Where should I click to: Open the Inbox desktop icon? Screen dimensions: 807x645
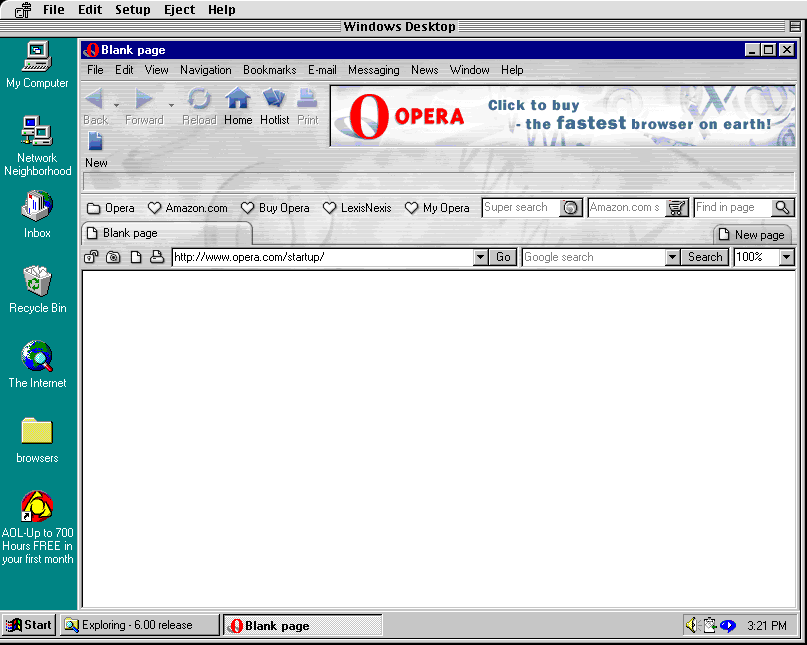point(37,214)
